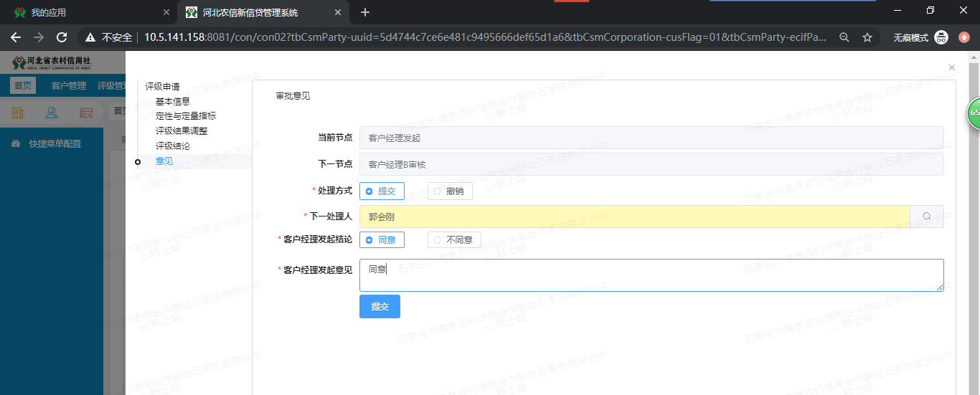
Task: Open the blue customer person icon
Action: click(52, 112)
